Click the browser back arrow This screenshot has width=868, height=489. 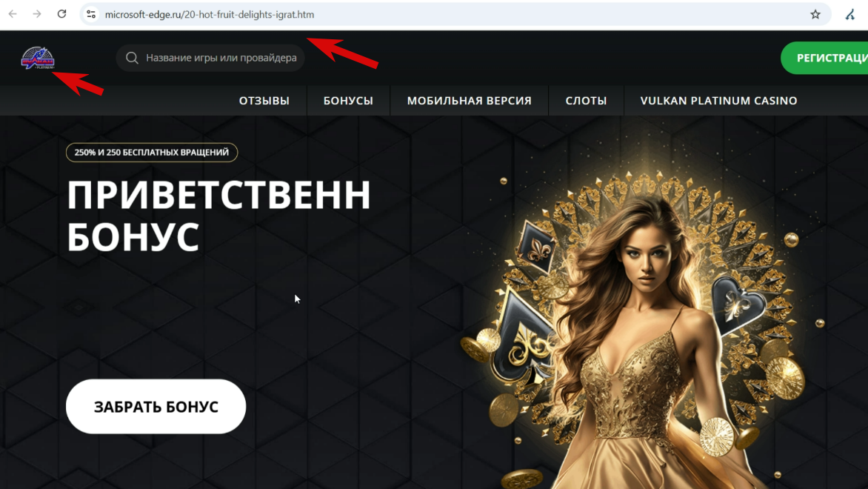pos(12,14)
